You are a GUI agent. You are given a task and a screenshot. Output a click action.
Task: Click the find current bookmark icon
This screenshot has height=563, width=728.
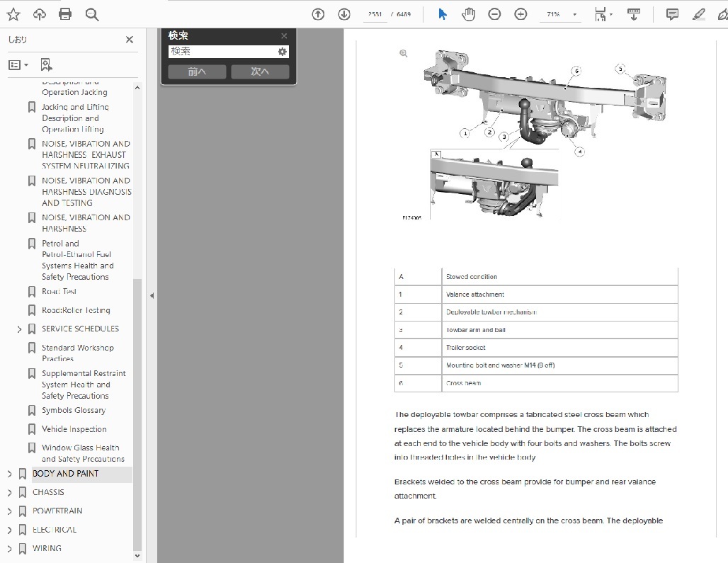tap(46, 65)
